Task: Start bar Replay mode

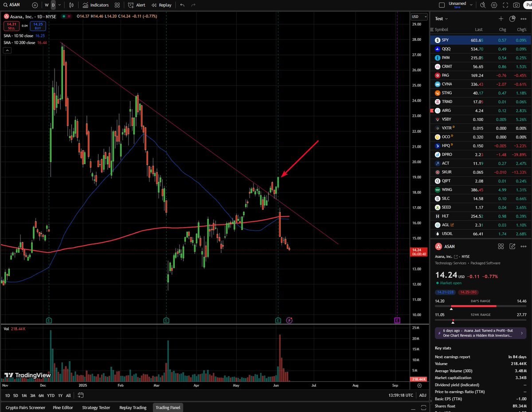Action: [x=161, y=5]
